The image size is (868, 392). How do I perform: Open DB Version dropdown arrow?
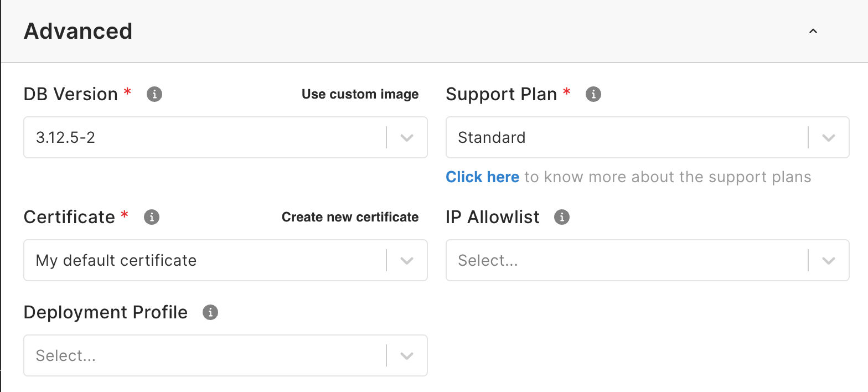[407, 137]
